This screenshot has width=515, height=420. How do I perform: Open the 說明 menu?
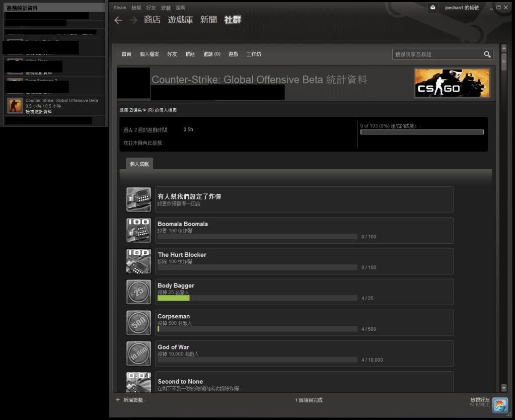pyautogui.click(x=181, y=8)
